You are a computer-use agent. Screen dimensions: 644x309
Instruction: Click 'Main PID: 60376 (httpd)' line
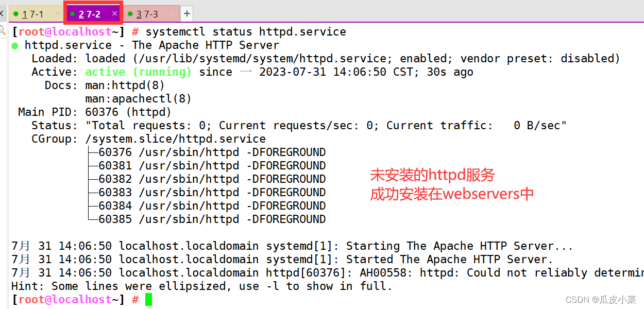click(95, 112)
